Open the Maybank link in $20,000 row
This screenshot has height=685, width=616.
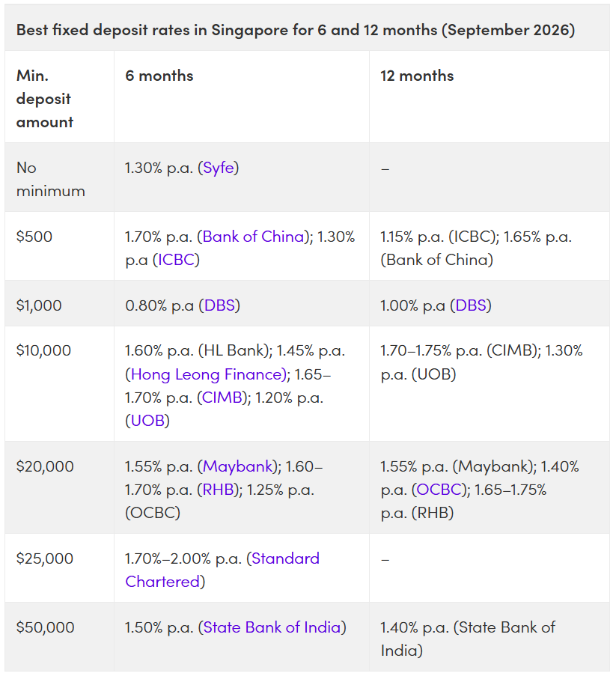(238, 466)
